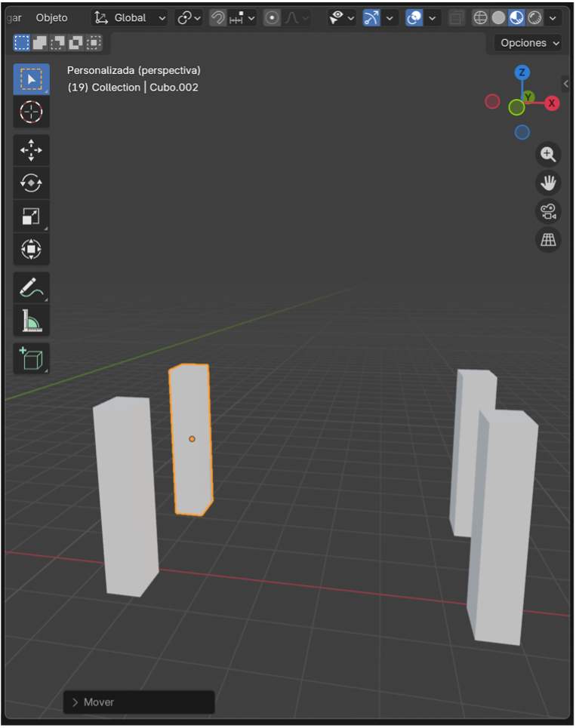Click the Y axis on navigation gizmo
Screen dimensions: 576x728
(528, 97)
